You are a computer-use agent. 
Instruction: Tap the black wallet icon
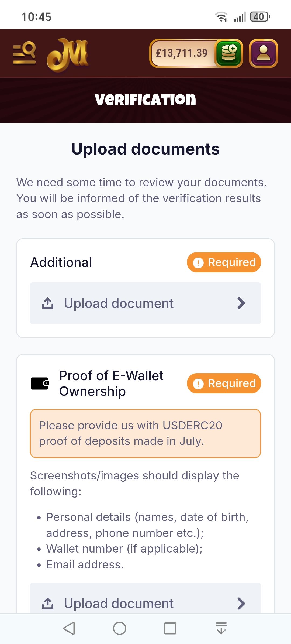tap(40, 383)
